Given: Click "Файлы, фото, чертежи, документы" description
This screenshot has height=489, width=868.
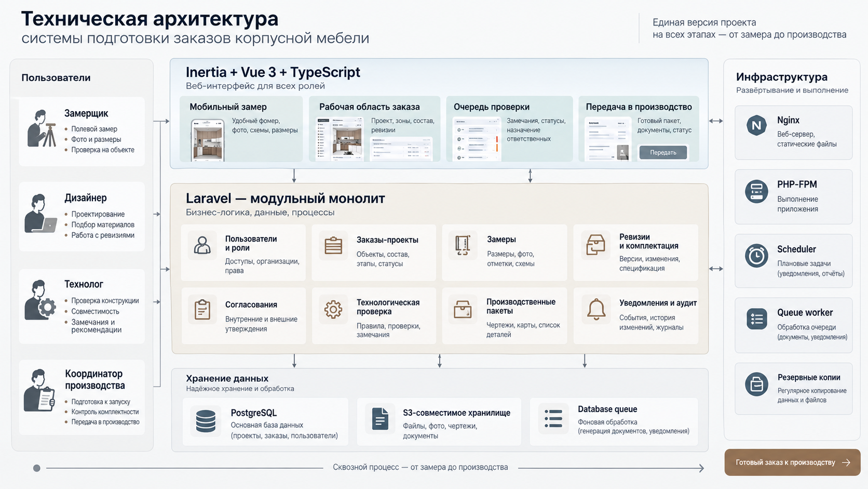Looking at the screenshot, I should (x=440, y=431).
